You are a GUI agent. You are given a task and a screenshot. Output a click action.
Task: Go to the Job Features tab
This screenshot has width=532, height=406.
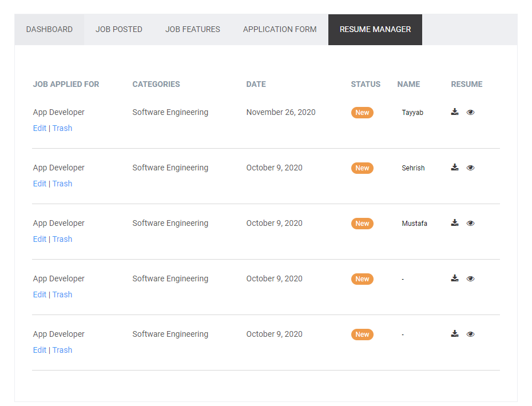tap(193, 29)
